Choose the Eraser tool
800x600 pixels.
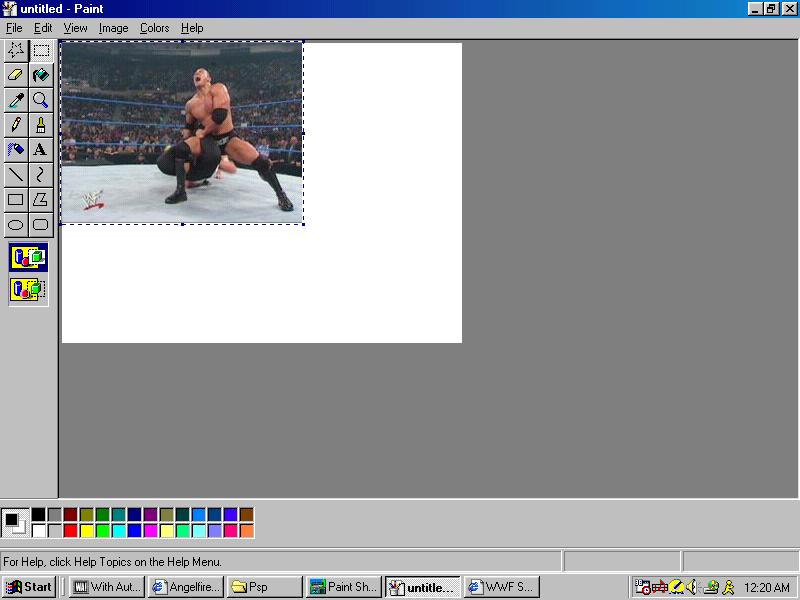16,74
